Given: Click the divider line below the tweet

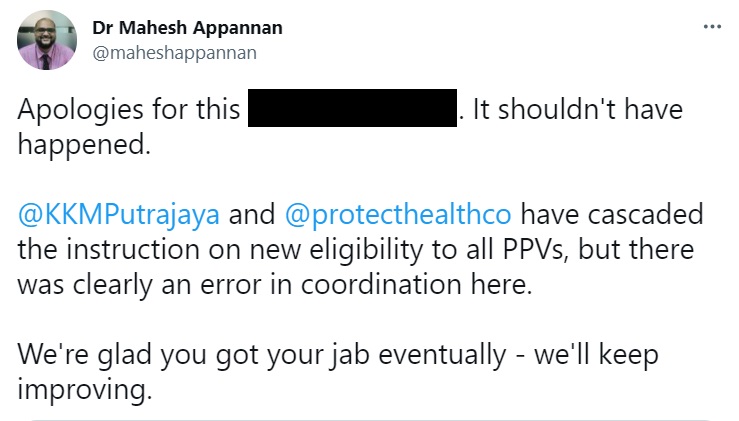Looking at the screenshot, I should click(x=369, y=419).
